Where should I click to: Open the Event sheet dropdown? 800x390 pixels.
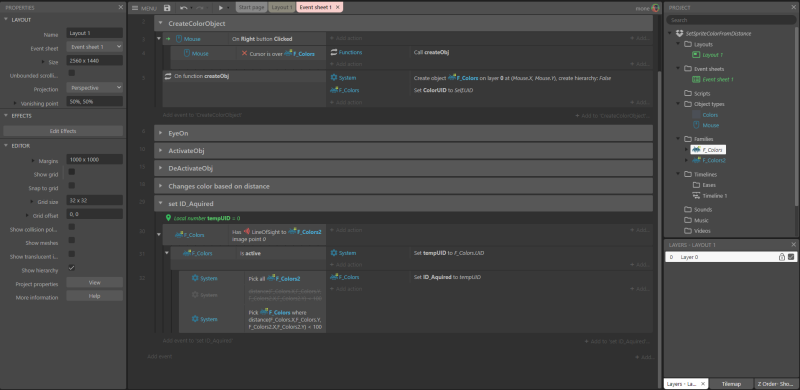coord(94,46)
